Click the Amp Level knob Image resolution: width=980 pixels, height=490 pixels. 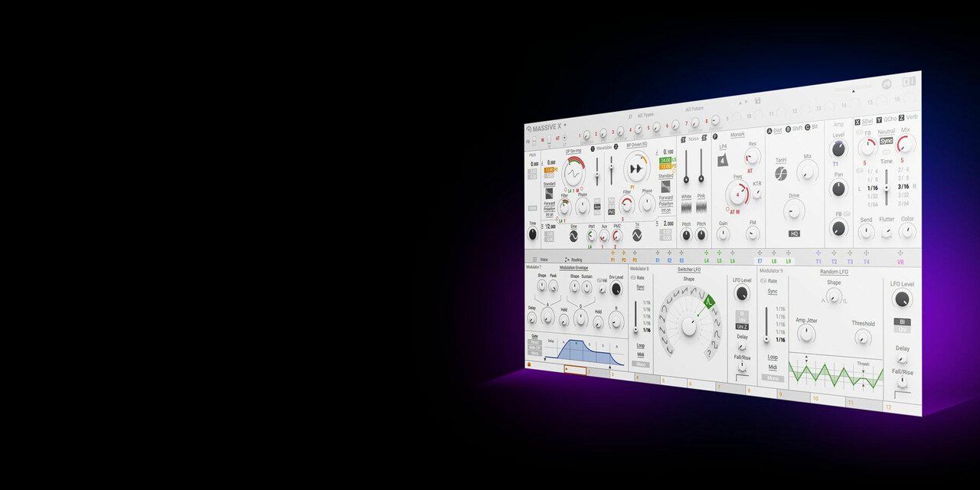click(839, 149)
